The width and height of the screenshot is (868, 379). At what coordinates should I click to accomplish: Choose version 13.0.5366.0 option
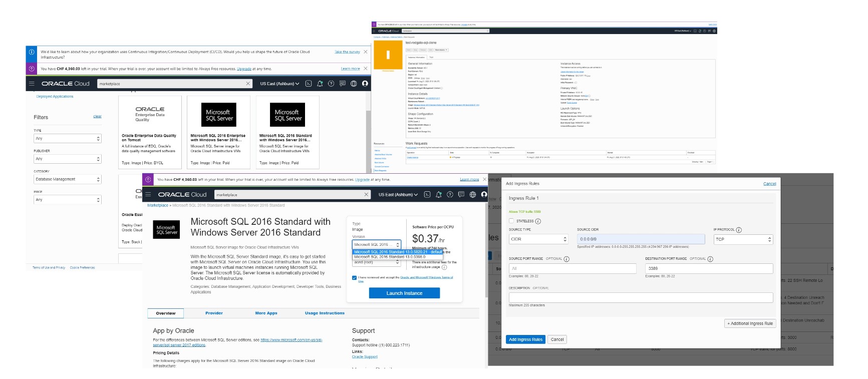pyautogui.click(x=398, y=257)
